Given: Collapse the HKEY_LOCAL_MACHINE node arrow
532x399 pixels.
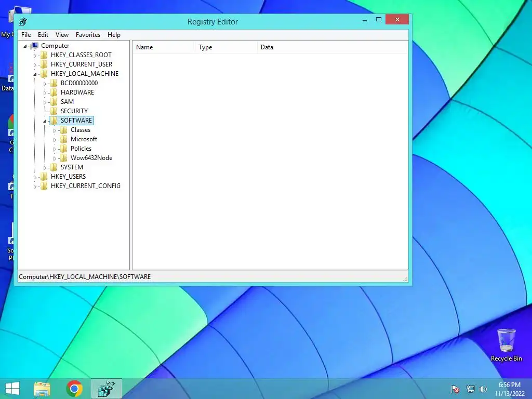Looking at the screenshot, I should tap(35, 74).
